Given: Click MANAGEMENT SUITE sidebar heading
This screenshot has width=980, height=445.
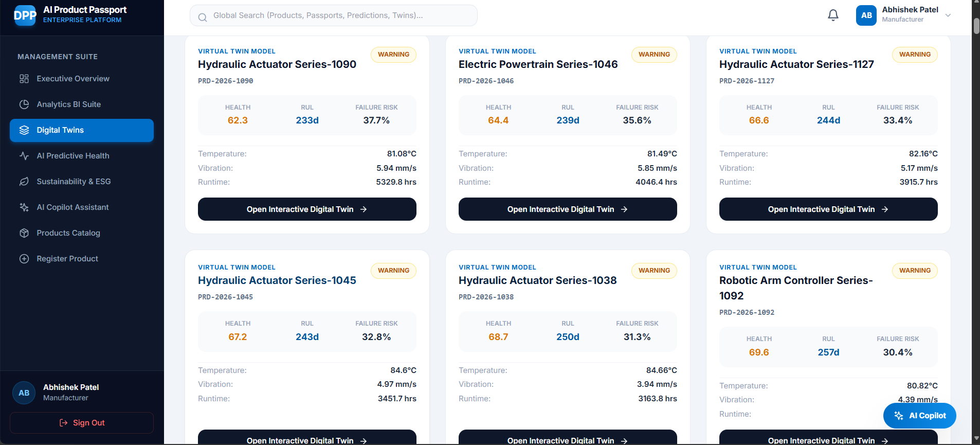Looking at the screenshot, I should pyautogui.click(x=58, y=57).
